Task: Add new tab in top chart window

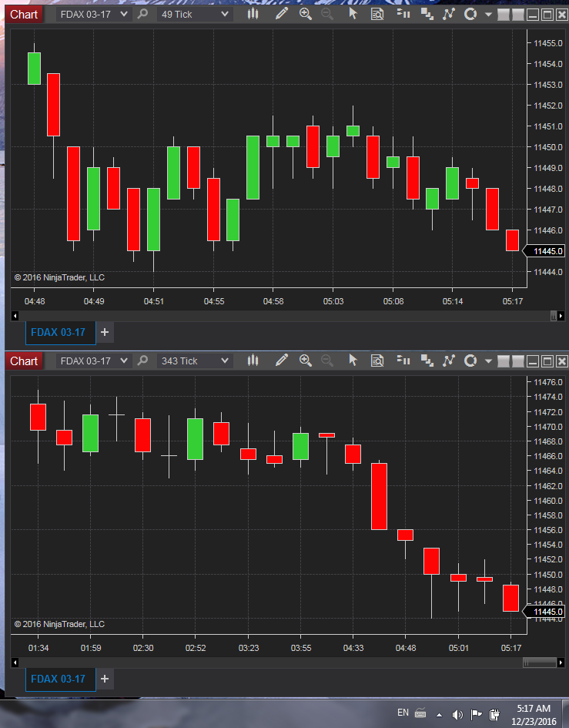Action: (x=105, y=332)
